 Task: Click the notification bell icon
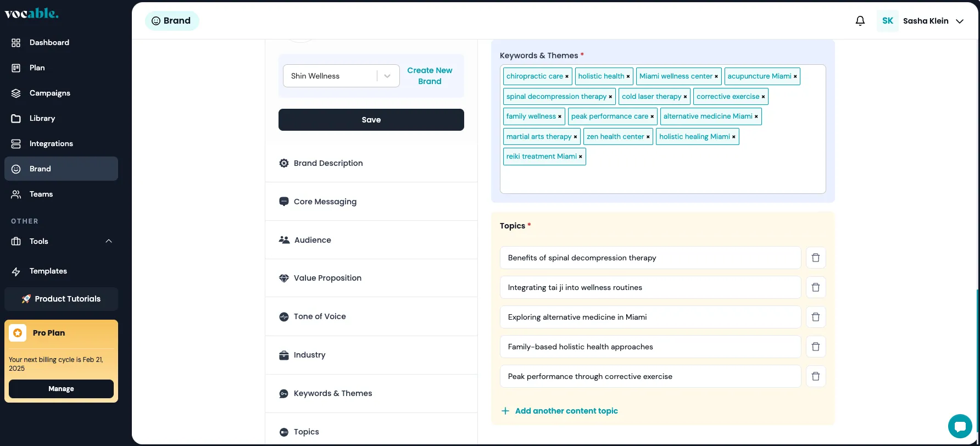860,21
